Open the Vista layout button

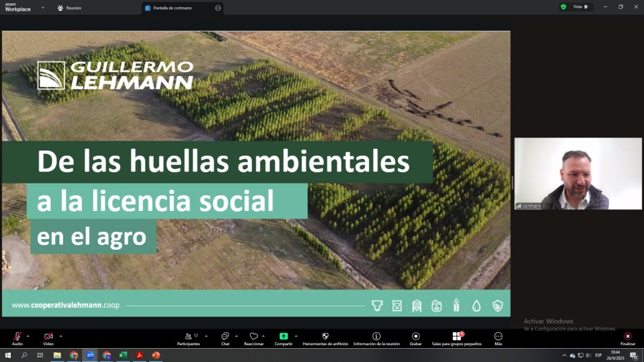tap(576, 7)
